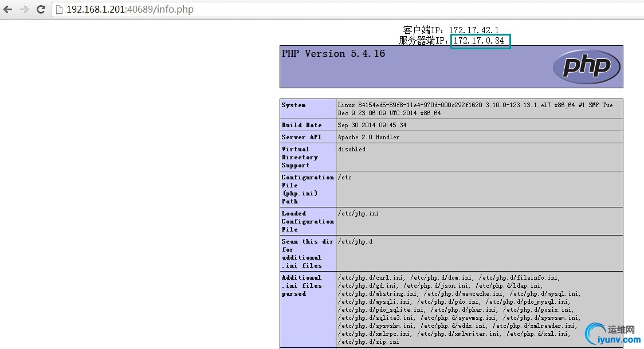Select 'Scan this dir for additional .ini files' label

(x=308, y=253)
